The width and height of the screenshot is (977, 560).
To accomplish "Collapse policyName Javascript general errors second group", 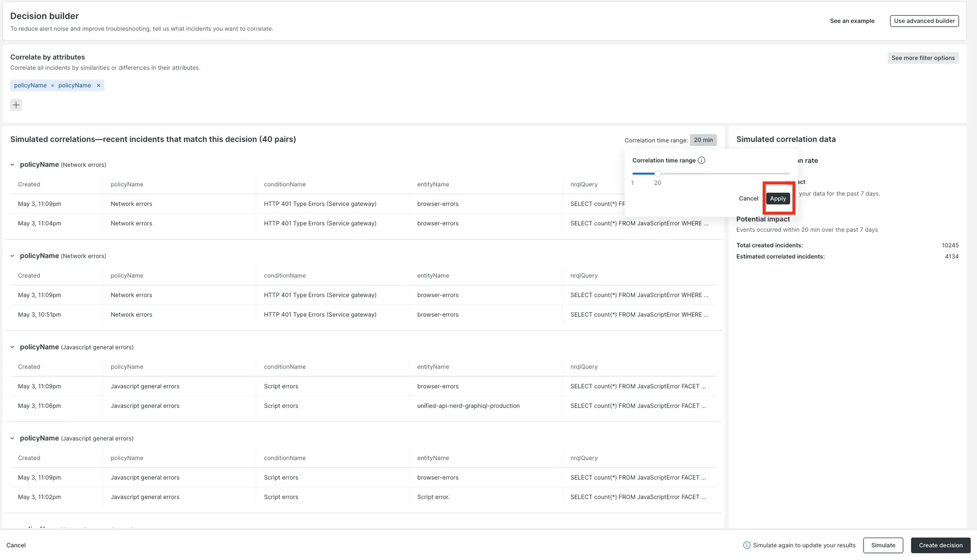I will pyautogui.click(x=12, y=438).
